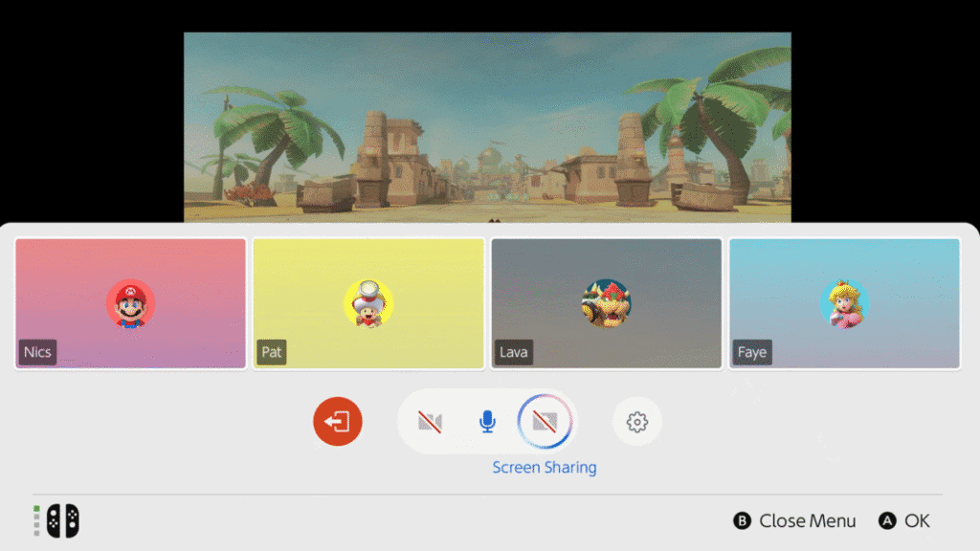Screen dimensions: 980x551
Task: Click the 'Screen Sharing' label text
Action: [545, 467]
